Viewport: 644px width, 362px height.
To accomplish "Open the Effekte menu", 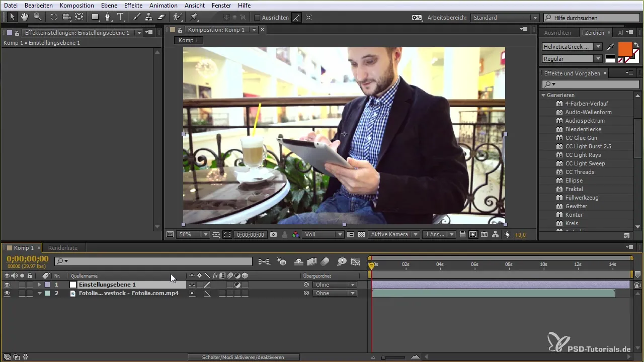I will 132,5.
